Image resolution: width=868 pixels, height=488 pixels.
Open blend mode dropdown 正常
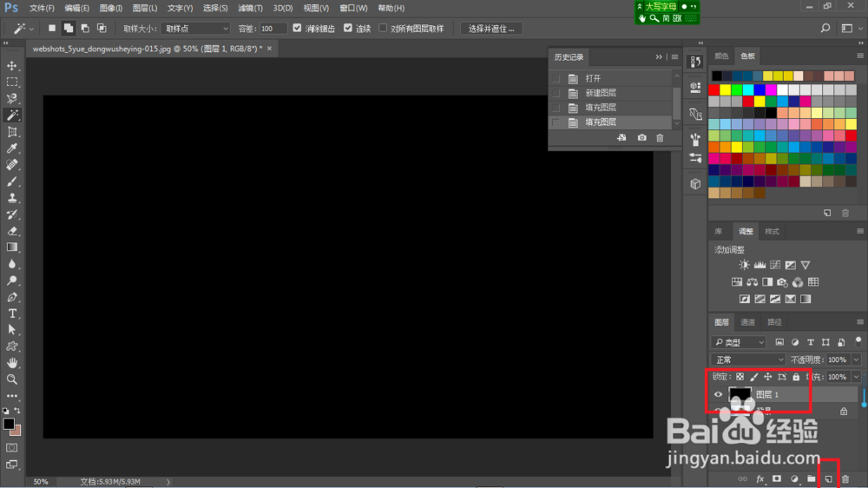click(748, 359)
